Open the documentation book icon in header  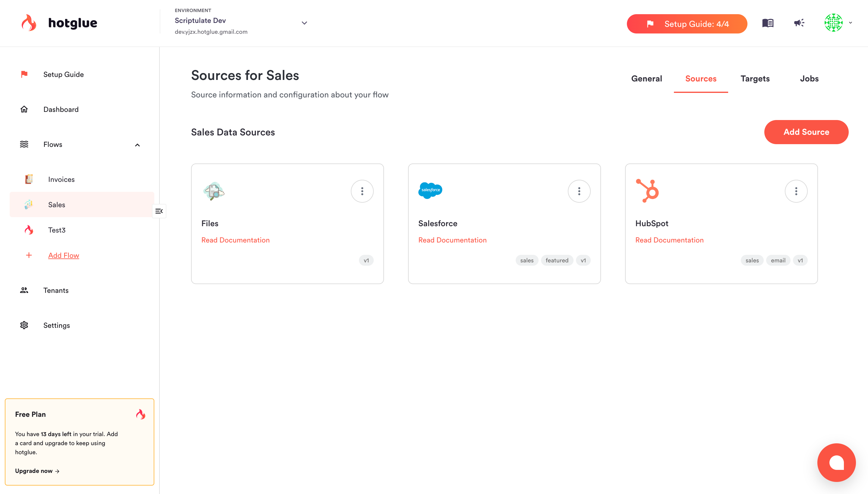(x=768, y=23)
